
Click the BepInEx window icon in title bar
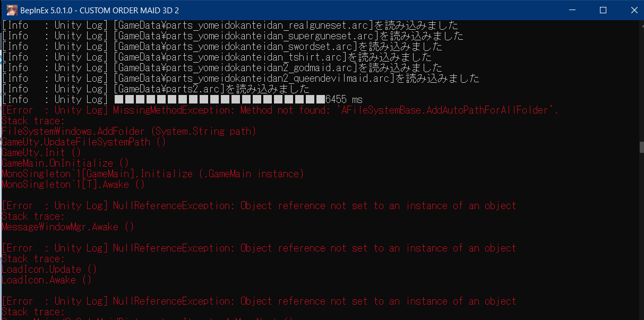click(10, 10)
